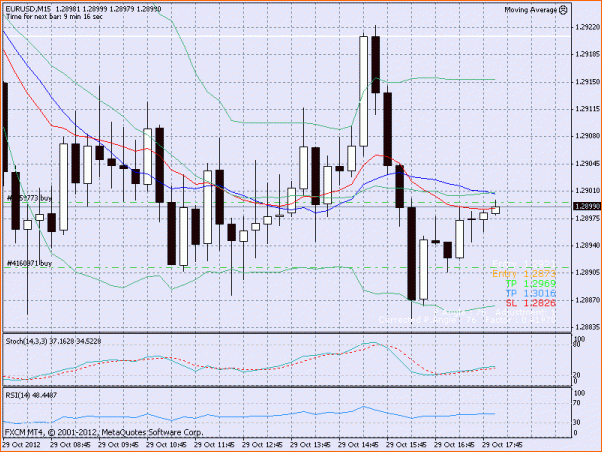Click the red SL 1.2826 label
Screen dimensions: 602x452
(531, 303)
